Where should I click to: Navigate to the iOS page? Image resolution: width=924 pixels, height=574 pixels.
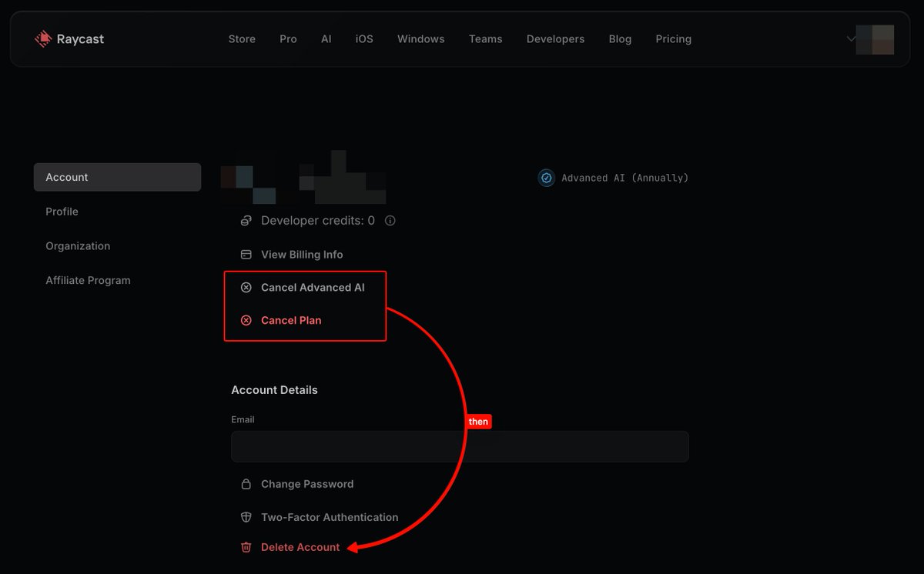[x=364, y=39]
